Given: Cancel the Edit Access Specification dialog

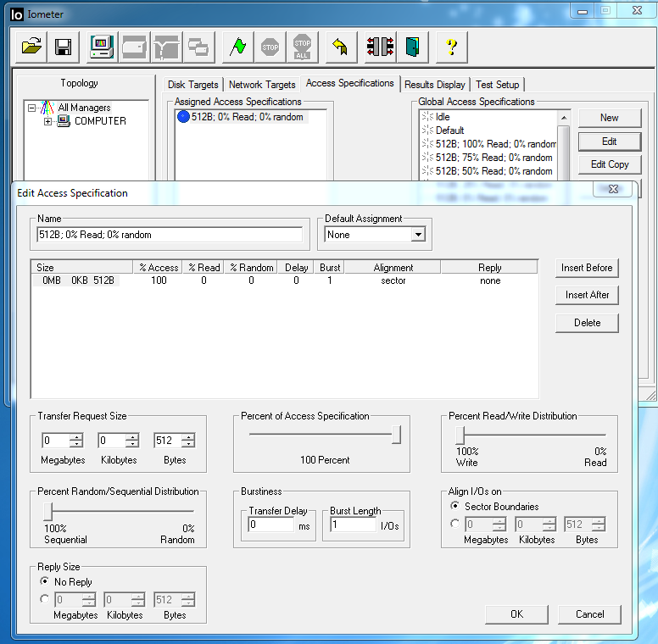Looking at the screenshot, I should [x=589, y=614].
